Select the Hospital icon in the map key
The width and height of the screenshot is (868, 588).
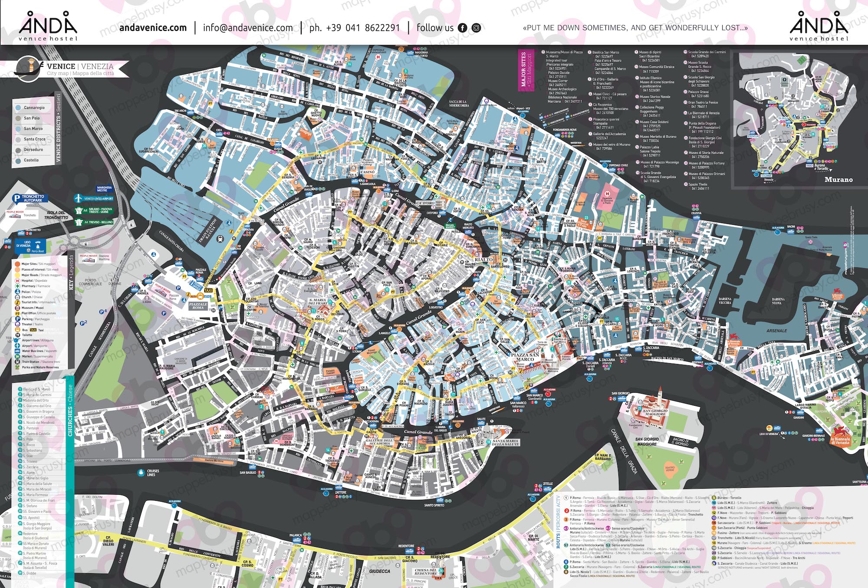point(17,280)
